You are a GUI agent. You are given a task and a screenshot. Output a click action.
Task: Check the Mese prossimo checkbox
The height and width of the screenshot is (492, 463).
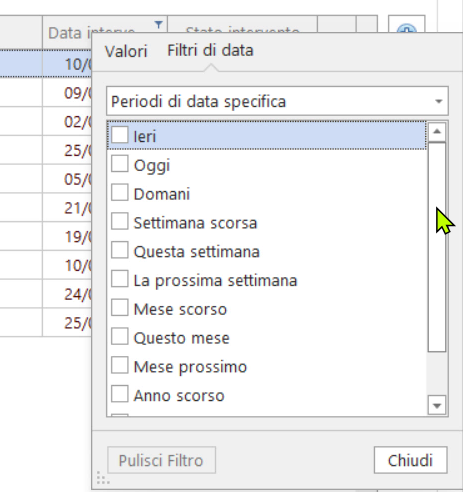pos(119,365)
